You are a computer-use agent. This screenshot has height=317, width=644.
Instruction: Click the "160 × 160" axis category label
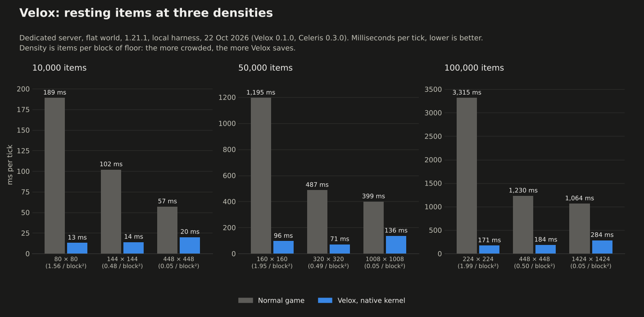(272, 259)
